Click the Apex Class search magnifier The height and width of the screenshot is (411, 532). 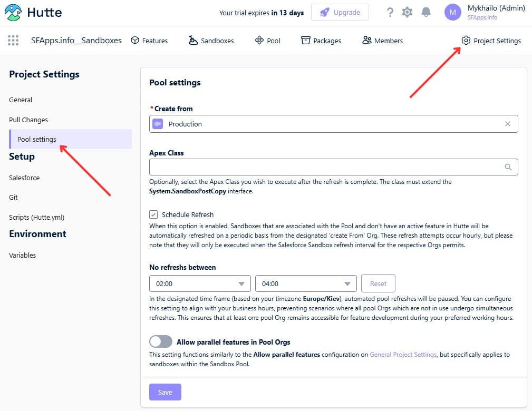coord(508,167)
